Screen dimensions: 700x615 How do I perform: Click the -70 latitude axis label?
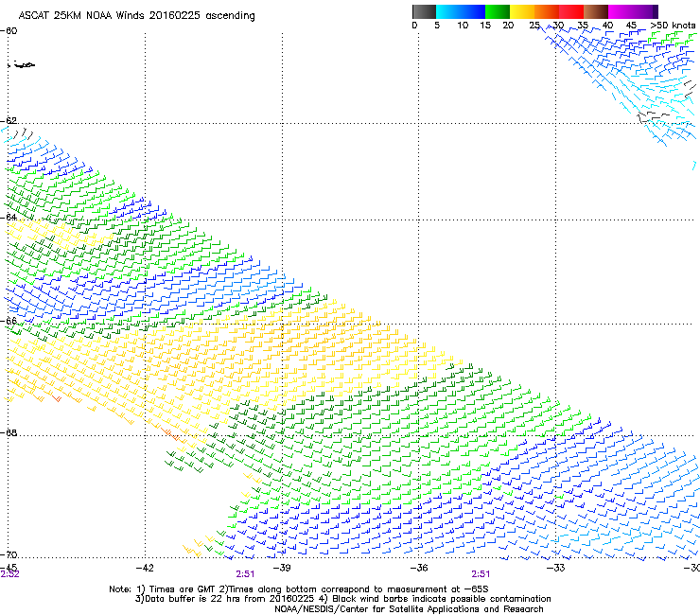[9, 554]
